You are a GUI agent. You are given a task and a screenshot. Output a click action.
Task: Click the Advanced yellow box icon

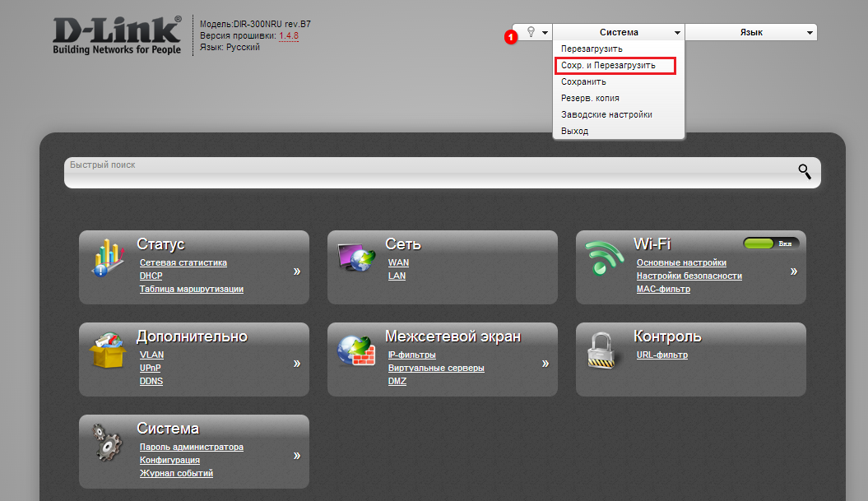point(109,351)
